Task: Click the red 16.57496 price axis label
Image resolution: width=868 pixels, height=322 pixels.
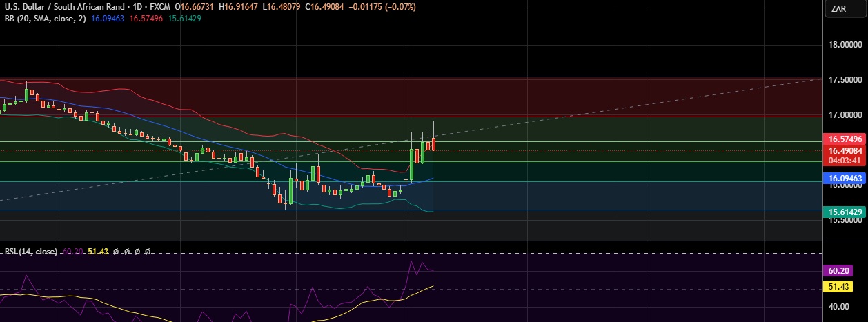Action: click(845, 139)
